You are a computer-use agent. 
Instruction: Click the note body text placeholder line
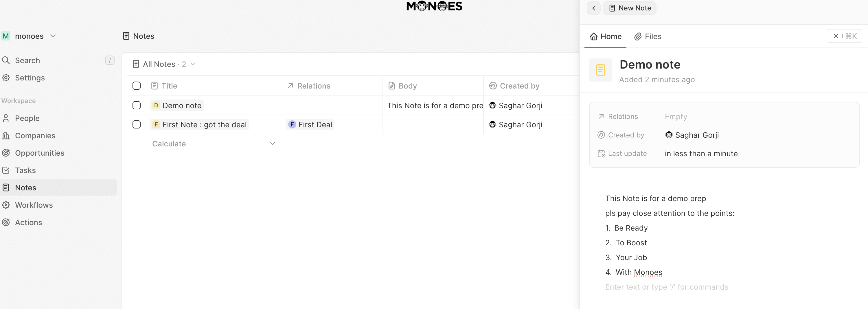point(667,287)
